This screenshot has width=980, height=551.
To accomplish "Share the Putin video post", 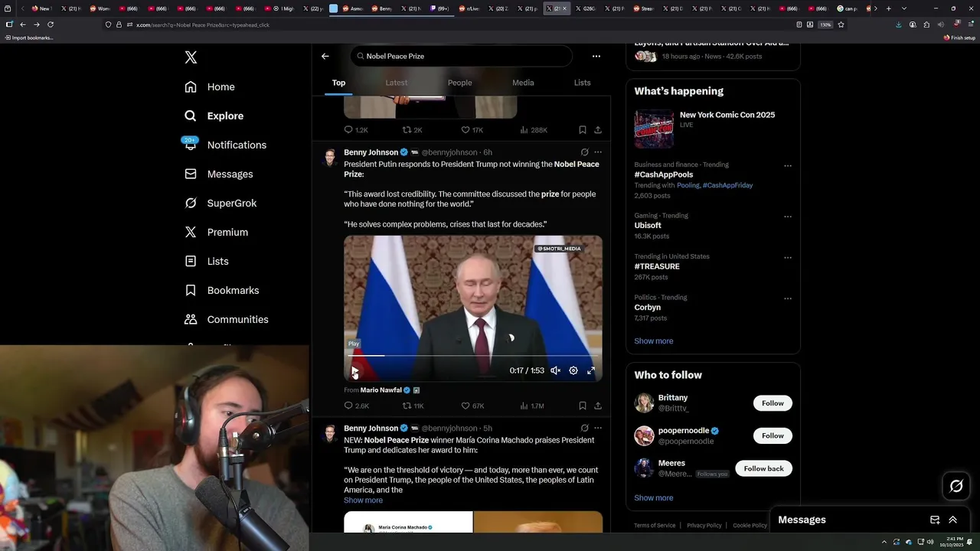I will pos(598,406).
